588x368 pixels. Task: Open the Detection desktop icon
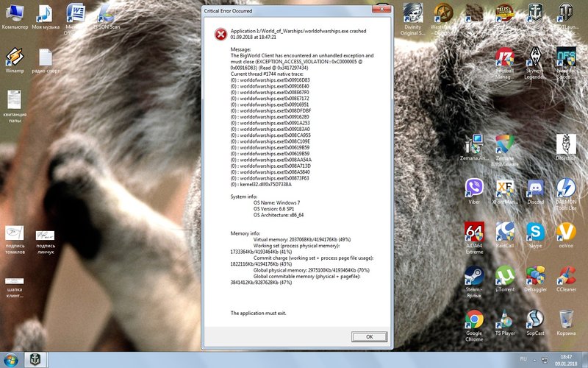[x=566, y=148]
